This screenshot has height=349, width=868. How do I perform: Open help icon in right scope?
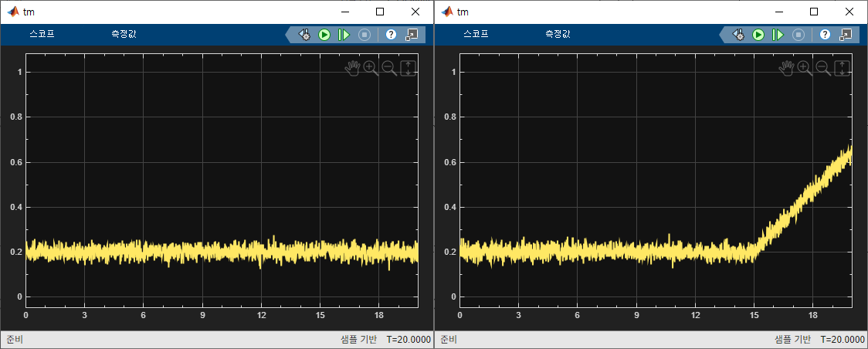coord(826,35)
